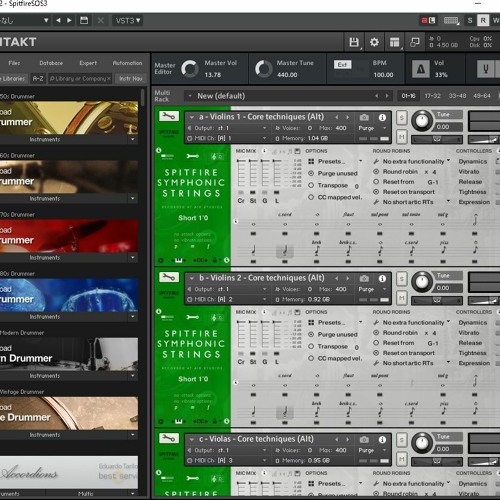Toggle Reset from G-1 in Violins 1
The image size is (500, 500).
(x=376, y=182)
